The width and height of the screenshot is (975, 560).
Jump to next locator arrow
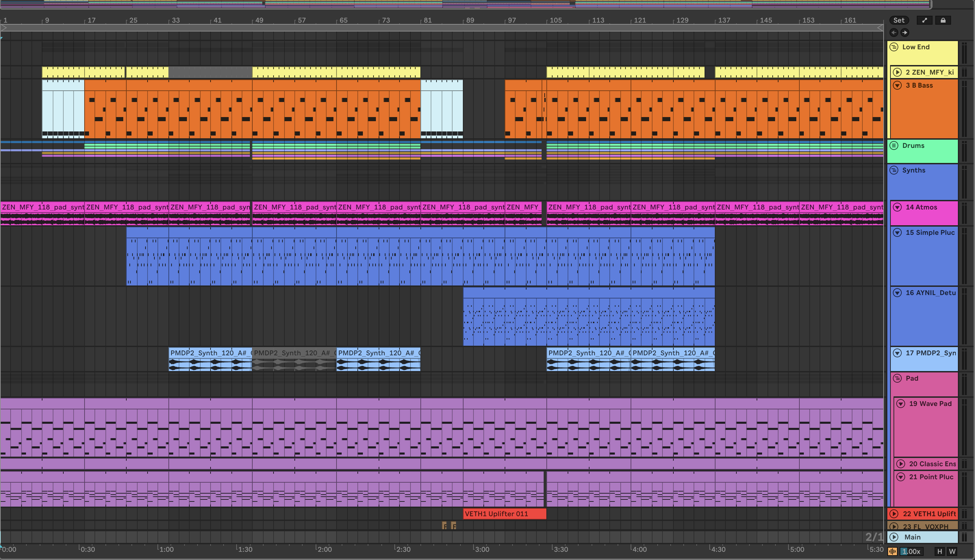tap(904, 33)
